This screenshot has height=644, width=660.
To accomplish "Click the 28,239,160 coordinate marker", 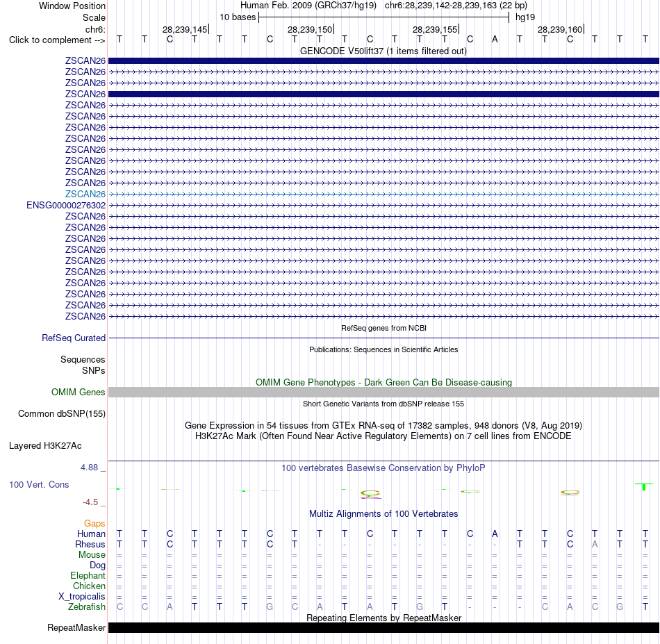I will coord(560,29).
